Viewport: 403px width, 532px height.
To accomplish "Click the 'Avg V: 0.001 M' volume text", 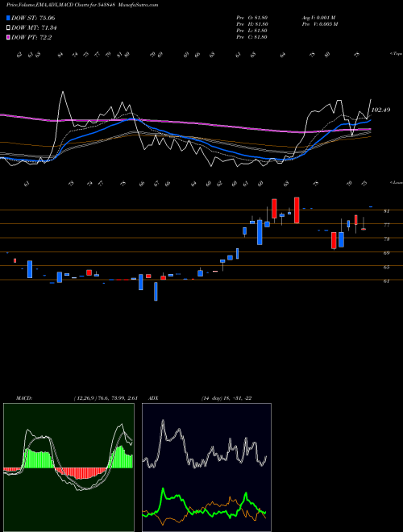I will coord(318,18).
